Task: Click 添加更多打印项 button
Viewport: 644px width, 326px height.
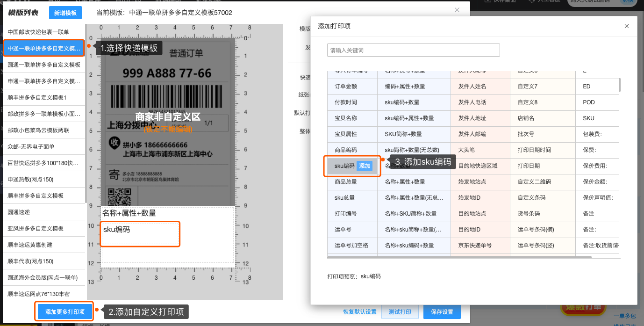Action: coord(65,312)
